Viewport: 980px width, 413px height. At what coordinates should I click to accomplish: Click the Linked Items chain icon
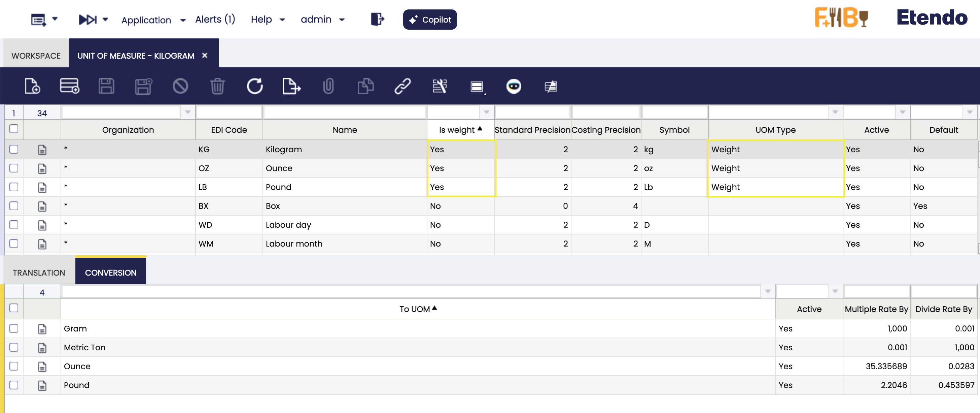pos(403,86)
